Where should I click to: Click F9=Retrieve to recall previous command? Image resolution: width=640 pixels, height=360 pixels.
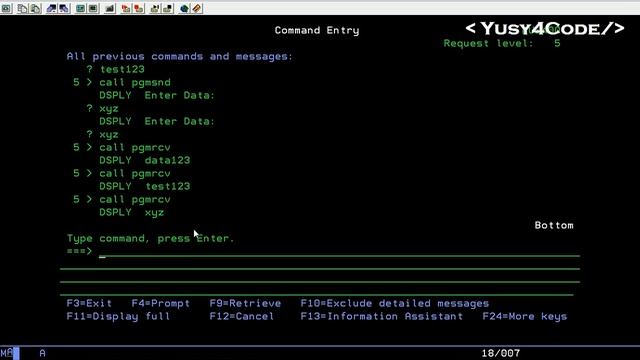point(245,303)
